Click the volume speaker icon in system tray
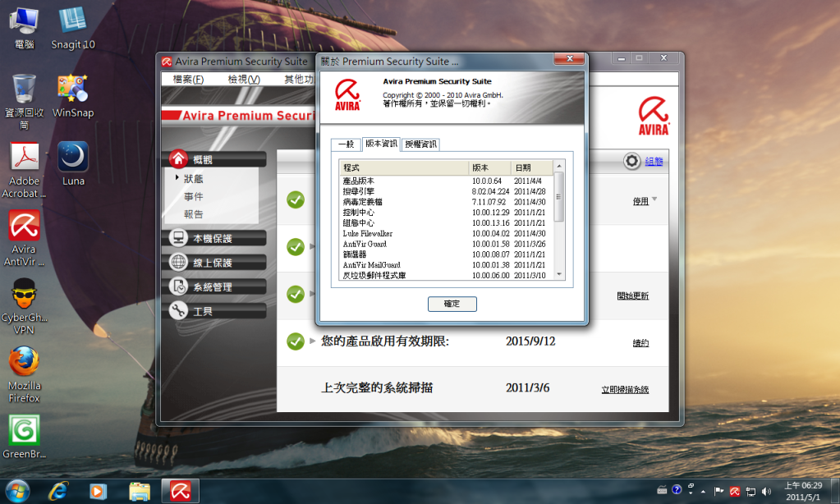This screenshot has height=504, width=840. coord(766,491)
